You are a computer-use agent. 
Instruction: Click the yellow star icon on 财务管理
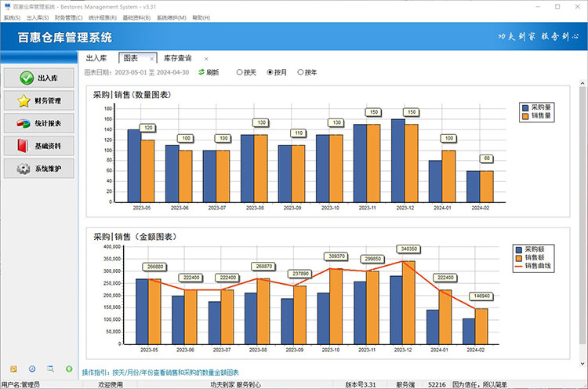pos(24,100)
